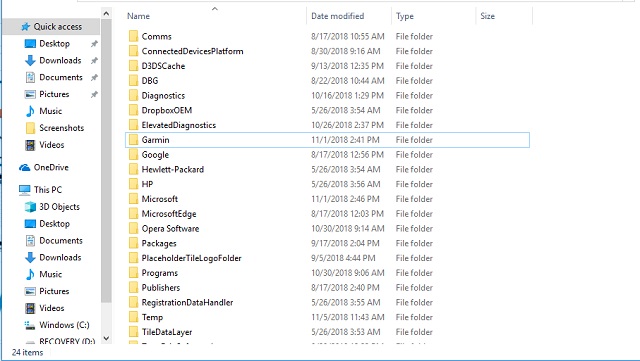The width and height of the screenshot is (640, 361).
Task: Select the Publishers folder name
Action: click(161, 287)
